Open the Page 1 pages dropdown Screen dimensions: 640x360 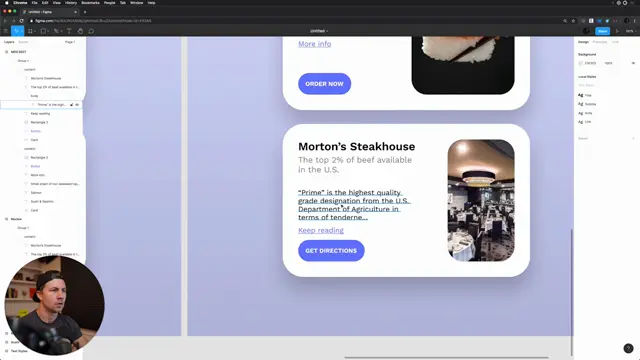coord(70,42)
